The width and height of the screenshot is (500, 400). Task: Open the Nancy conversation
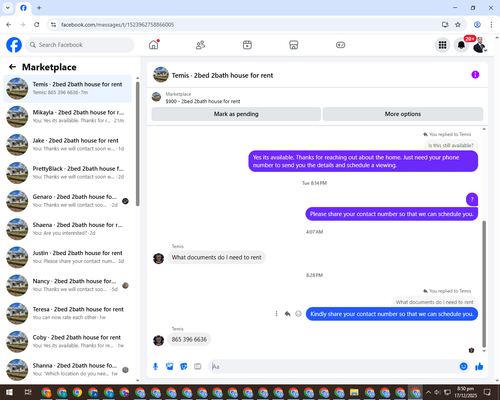click(x=67, y=285)
